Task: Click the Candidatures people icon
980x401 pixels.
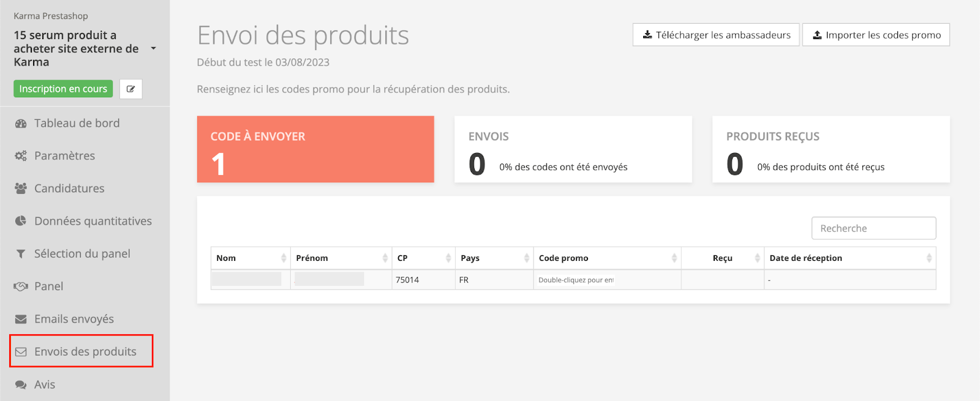Action: click(21, 189)
